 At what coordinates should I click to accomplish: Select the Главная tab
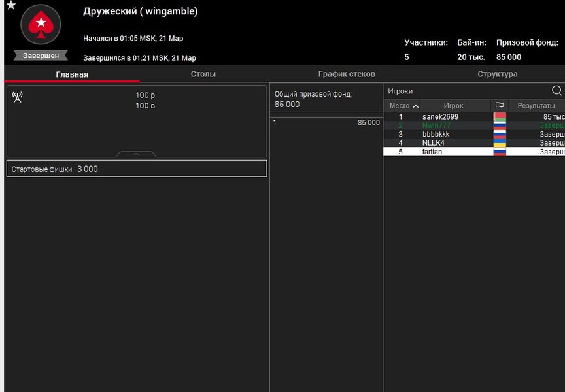[x=72, y=74]
